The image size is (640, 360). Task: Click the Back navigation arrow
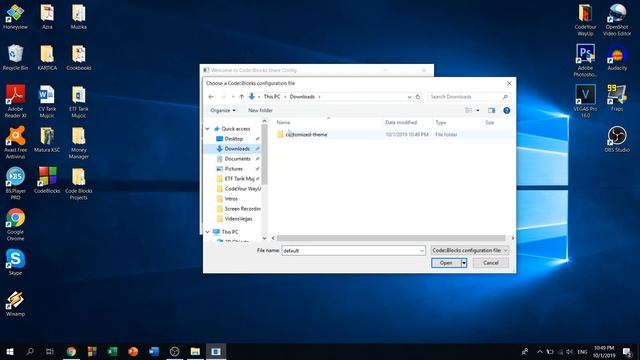[x=211, y=97]
